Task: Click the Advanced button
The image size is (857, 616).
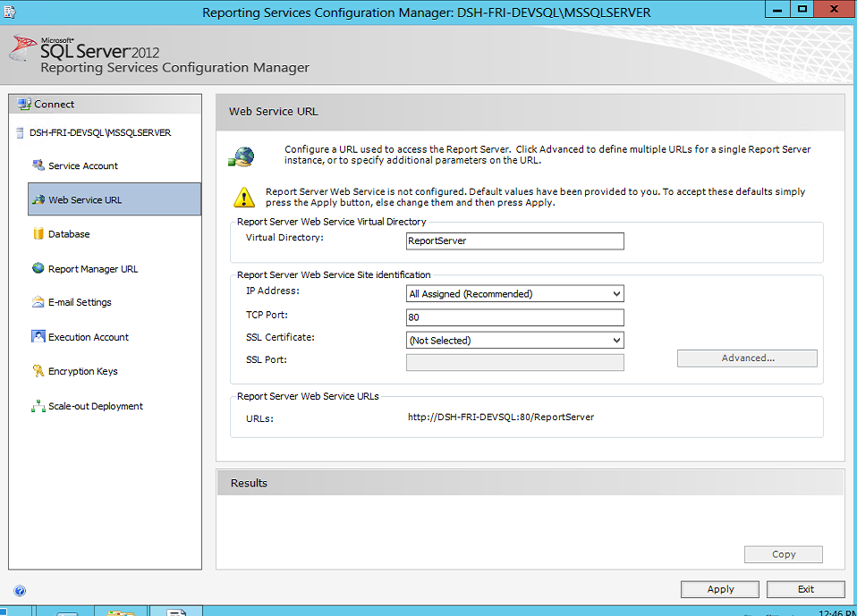Action: (x=747, y=358)
